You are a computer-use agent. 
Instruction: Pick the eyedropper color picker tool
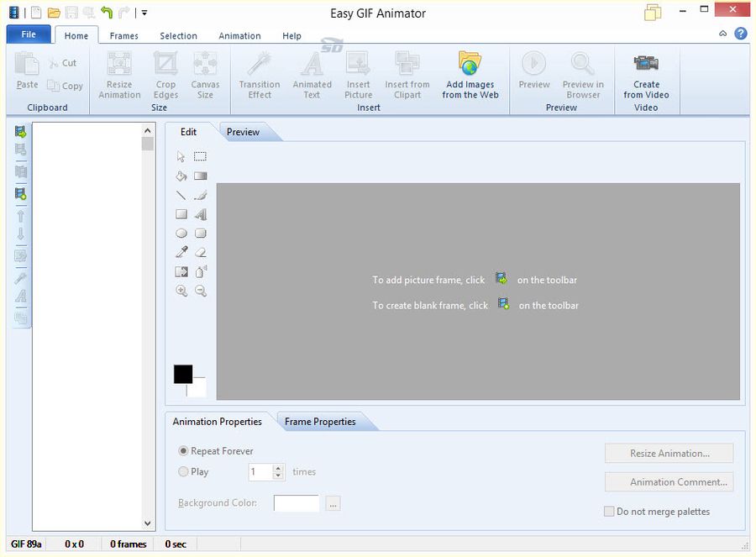pos(181,252)
